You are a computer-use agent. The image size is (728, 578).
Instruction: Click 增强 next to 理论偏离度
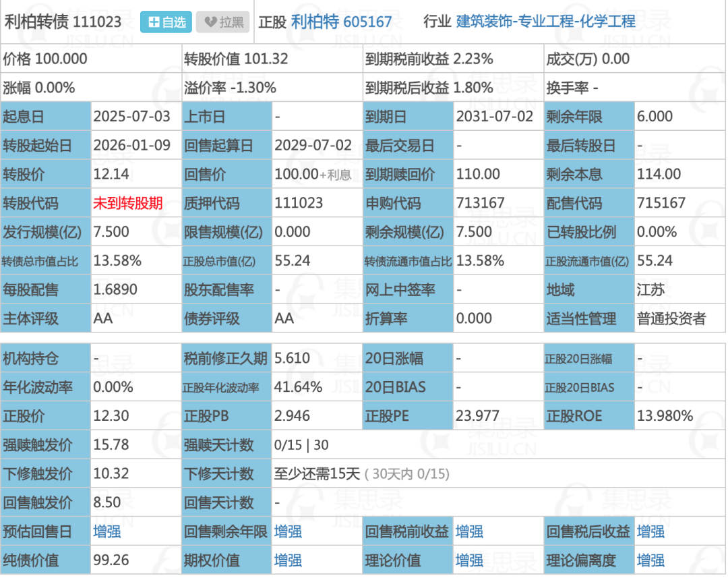coord(649,560)
